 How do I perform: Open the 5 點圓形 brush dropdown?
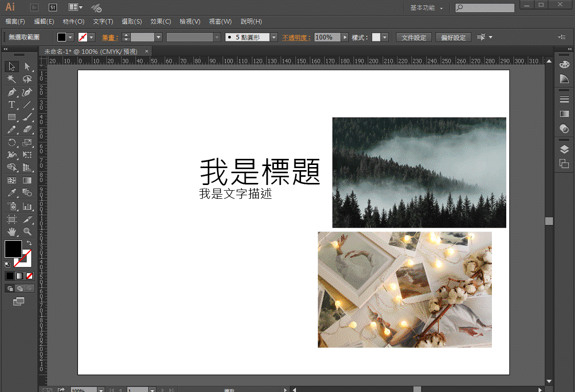(273, 37)
